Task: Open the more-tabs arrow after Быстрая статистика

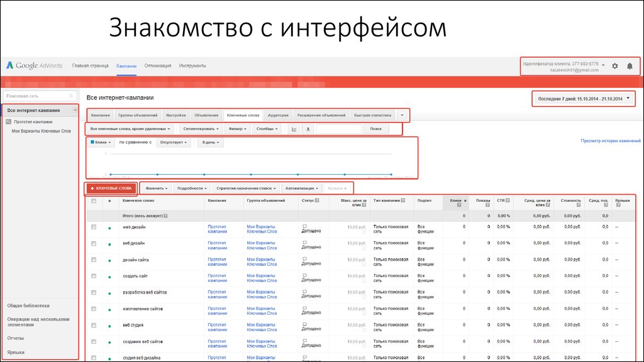Action: point(402,116)
